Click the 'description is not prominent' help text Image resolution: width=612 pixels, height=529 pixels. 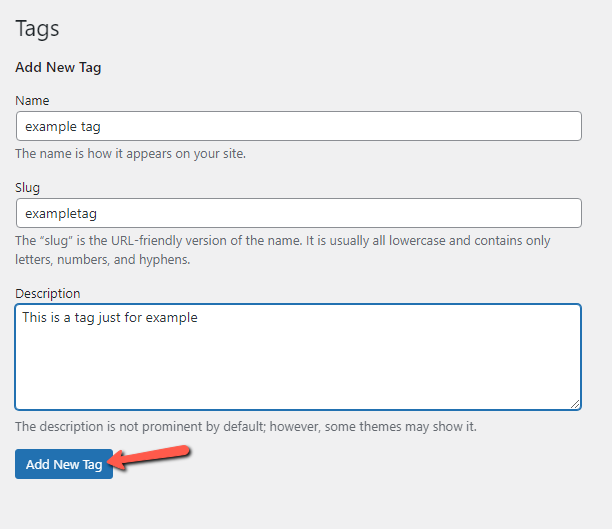(x=246, y=426)
